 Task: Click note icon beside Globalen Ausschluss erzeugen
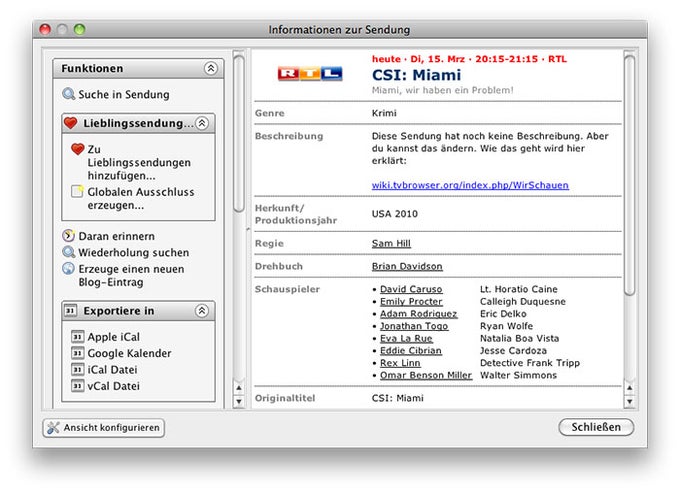coord(77,191)
